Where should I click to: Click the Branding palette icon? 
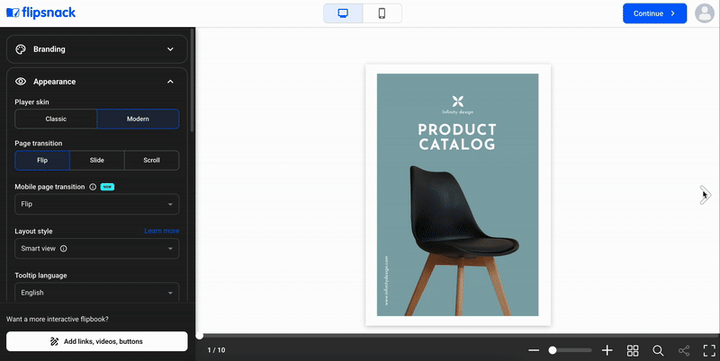(x=21, y=49)
